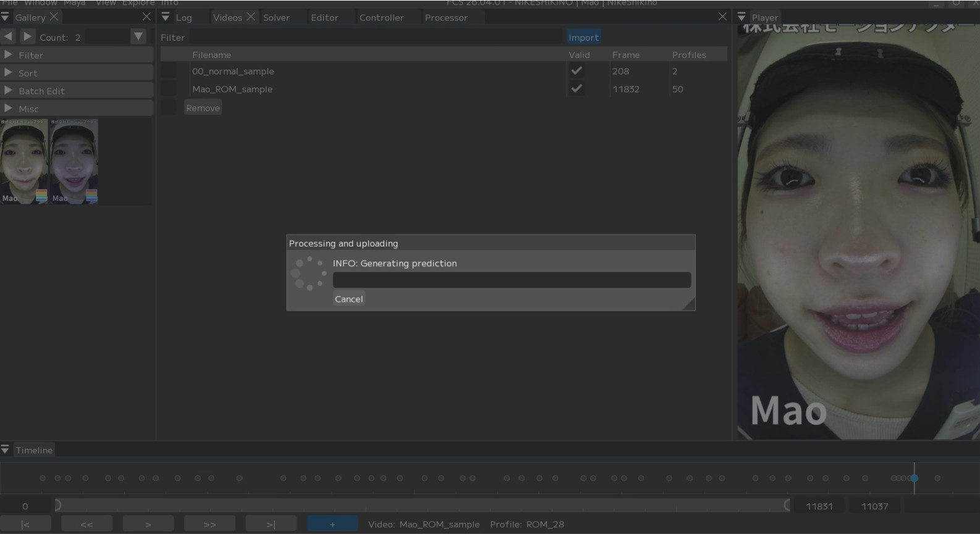Open the Player panel menu triangle
This screenshot has width=980, height=534.
741,17
